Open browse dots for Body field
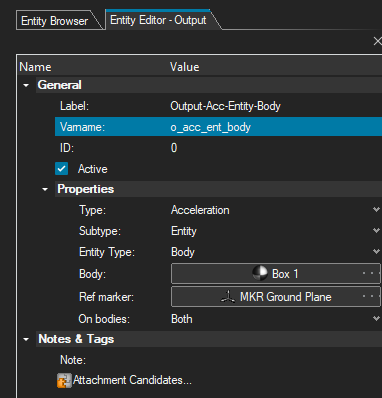This screenshot has height=398, width=382. pyautogui.click(x=370, y=274)
